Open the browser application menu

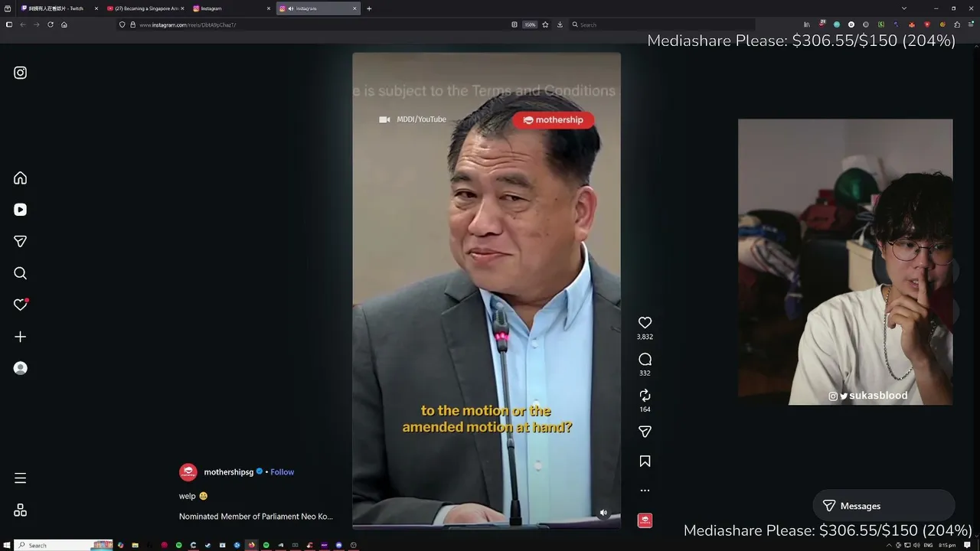(x=972, y=24)
